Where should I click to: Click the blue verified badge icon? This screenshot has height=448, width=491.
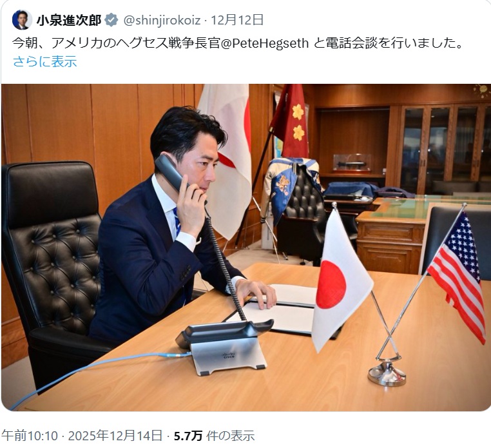(111, 21)
